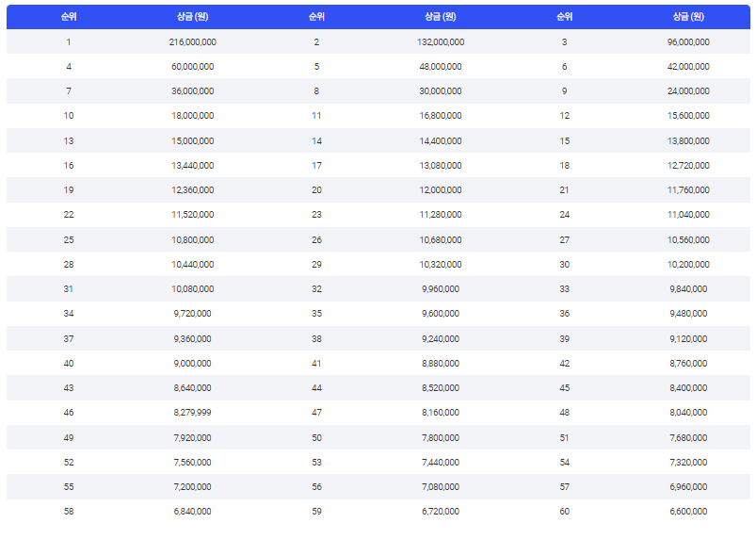Viewport: 756px width, 539px height.
Task: Select the 6,720,000 prize value
Action: pyautogui.click(x=441, y=512)
